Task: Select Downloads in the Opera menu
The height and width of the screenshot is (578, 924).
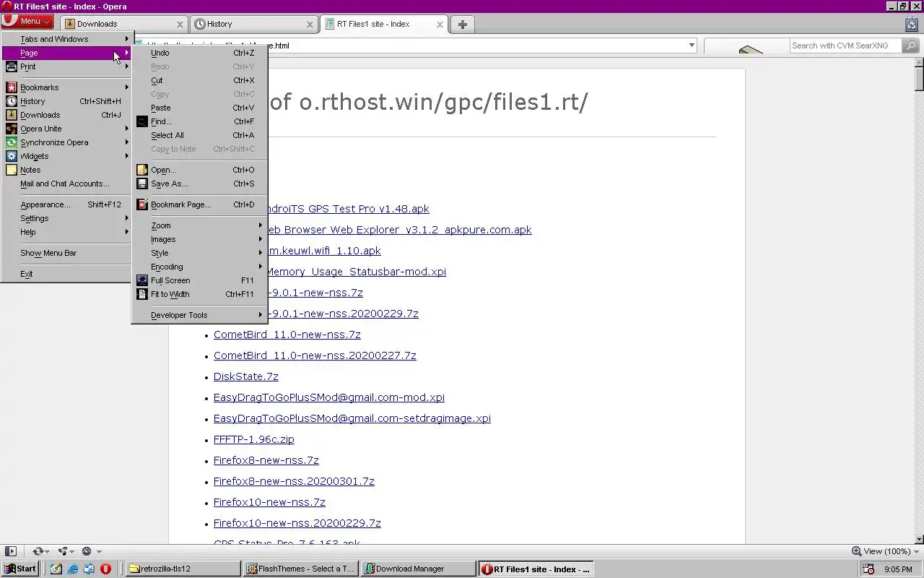Action: (67, 115)
